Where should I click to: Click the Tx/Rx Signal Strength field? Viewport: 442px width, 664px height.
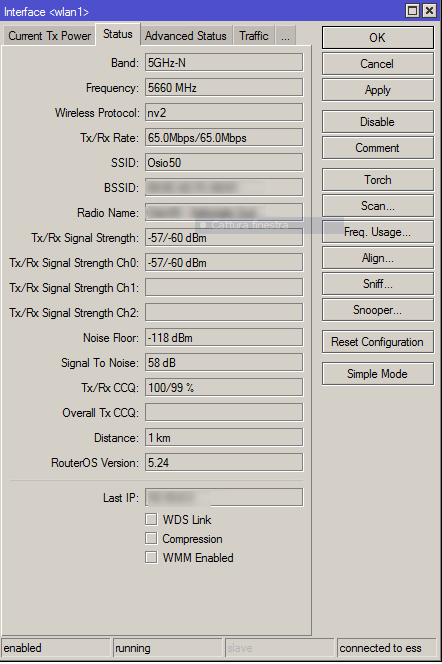[224, 238]
